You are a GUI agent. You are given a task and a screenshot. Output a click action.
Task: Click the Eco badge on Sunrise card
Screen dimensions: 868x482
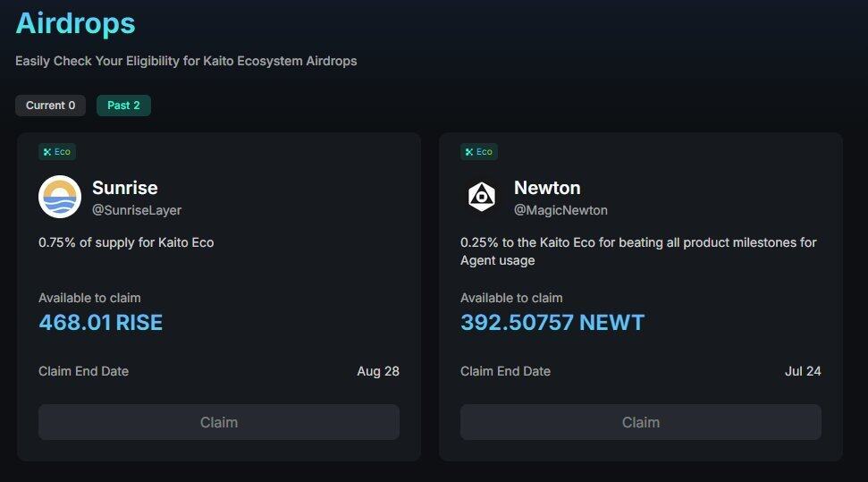point(57,152)
